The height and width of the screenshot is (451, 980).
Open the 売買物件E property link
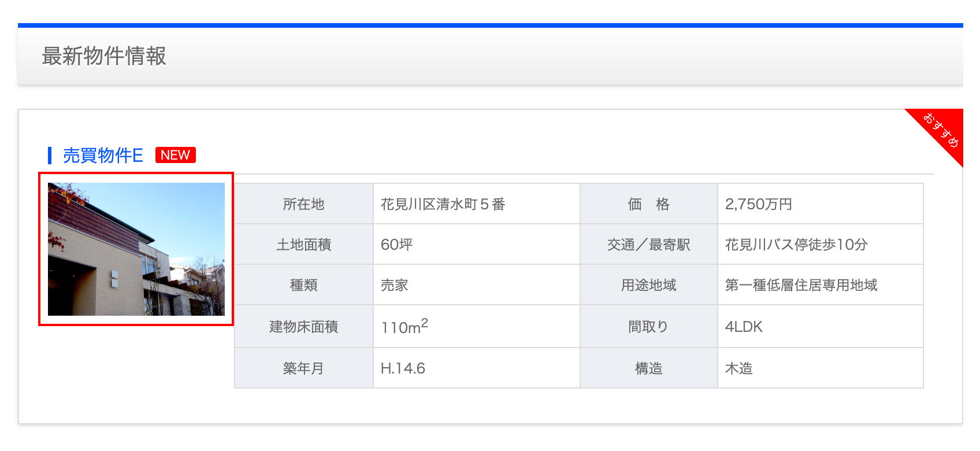(x=103, y=156)
